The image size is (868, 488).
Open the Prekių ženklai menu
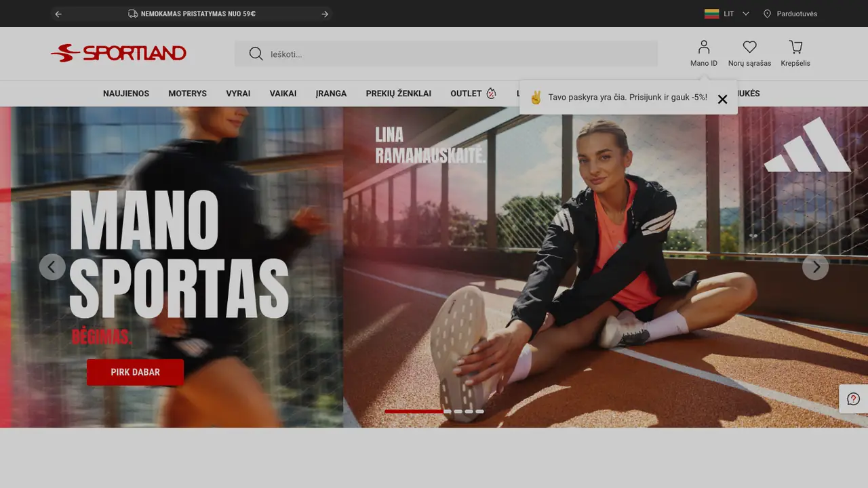pos(399,94)
